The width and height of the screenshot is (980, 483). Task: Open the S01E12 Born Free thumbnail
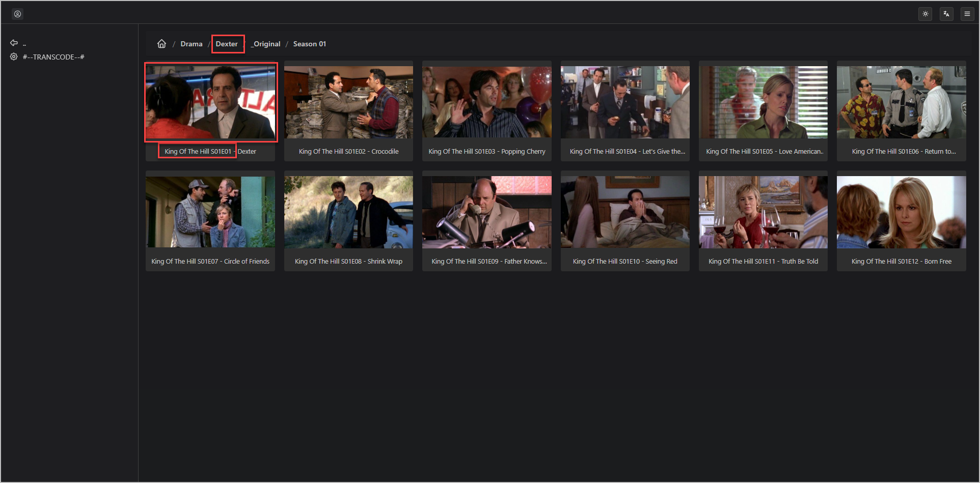click(902, 212)
